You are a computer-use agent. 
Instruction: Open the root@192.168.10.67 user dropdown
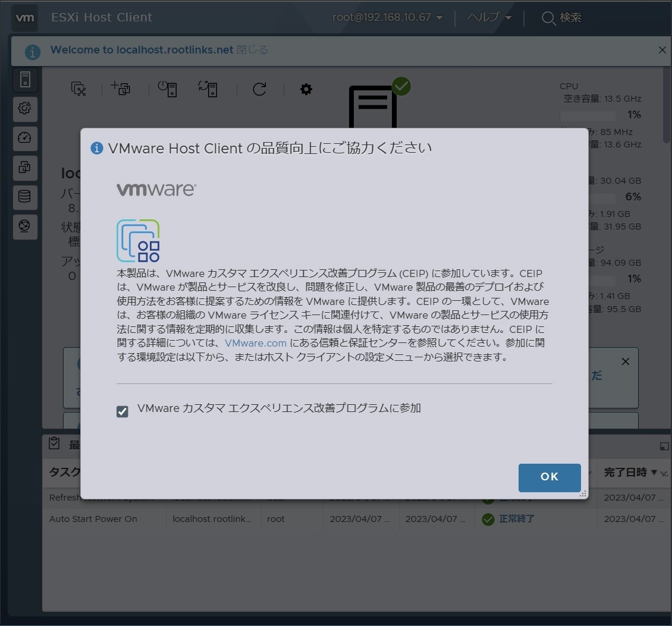[x=387, y=17]
